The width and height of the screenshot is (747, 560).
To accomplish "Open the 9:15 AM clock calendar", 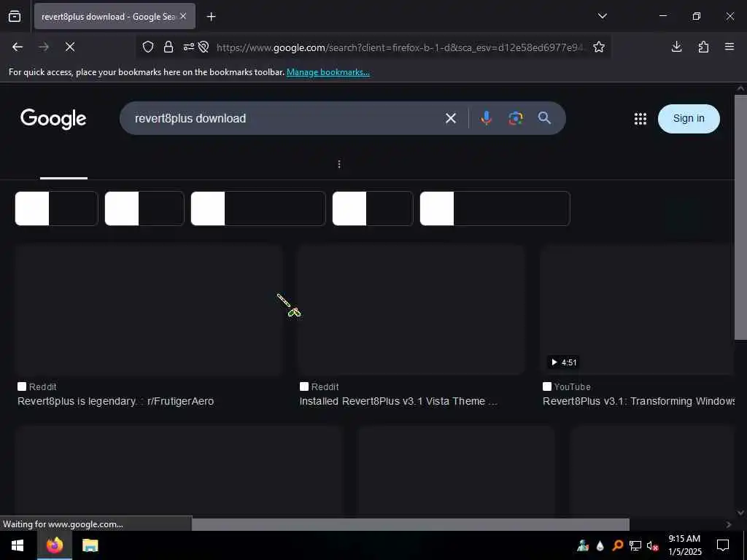I will [684, 545].
